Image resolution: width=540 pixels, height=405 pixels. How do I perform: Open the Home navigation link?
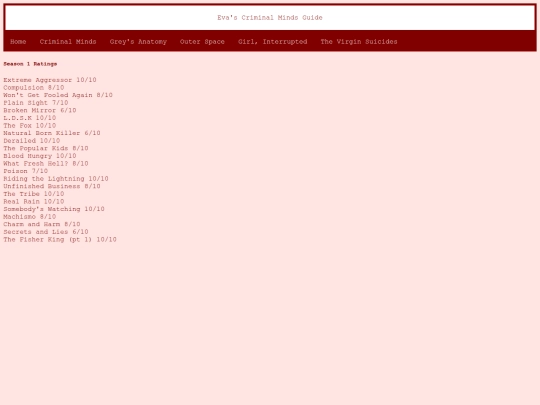coord(18,42)
